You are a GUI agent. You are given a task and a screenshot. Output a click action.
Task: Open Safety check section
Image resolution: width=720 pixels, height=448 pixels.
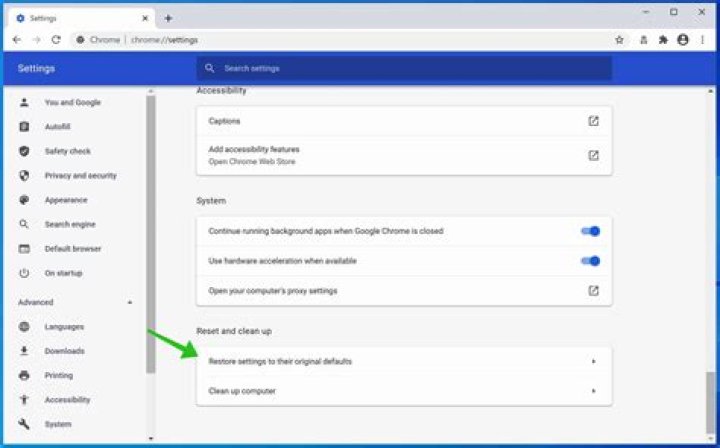(x=68, y=151)
